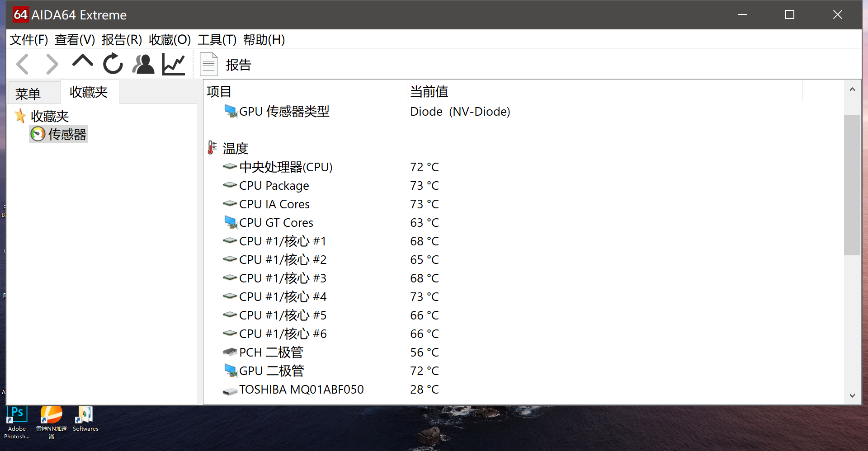Open the 工具(T) menu
Viewport: 868px width, 451px height.
217,40
